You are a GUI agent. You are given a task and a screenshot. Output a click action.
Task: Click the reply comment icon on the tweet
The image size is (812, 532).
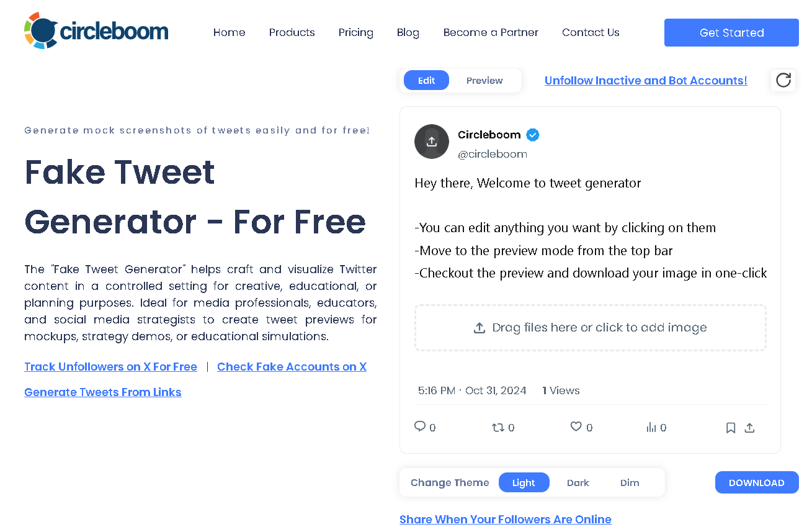tap(420, 427)
